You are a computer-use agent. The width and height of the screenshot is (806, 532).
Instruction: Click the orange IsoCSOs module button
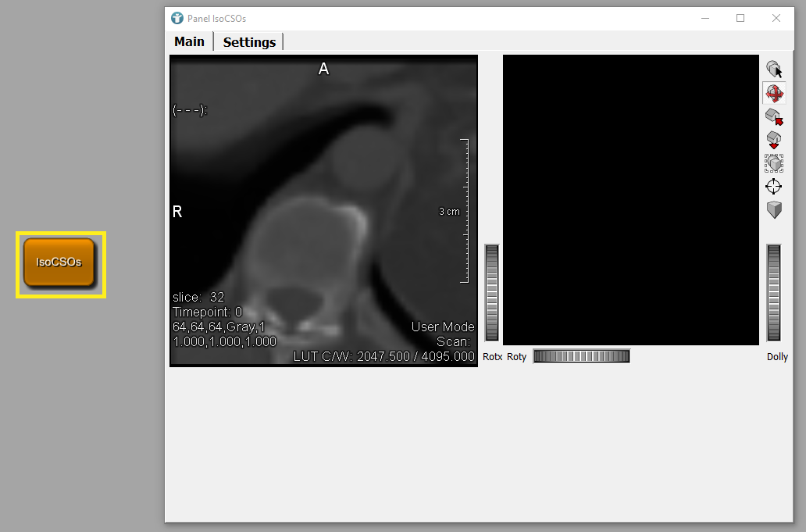coord(59,262)
